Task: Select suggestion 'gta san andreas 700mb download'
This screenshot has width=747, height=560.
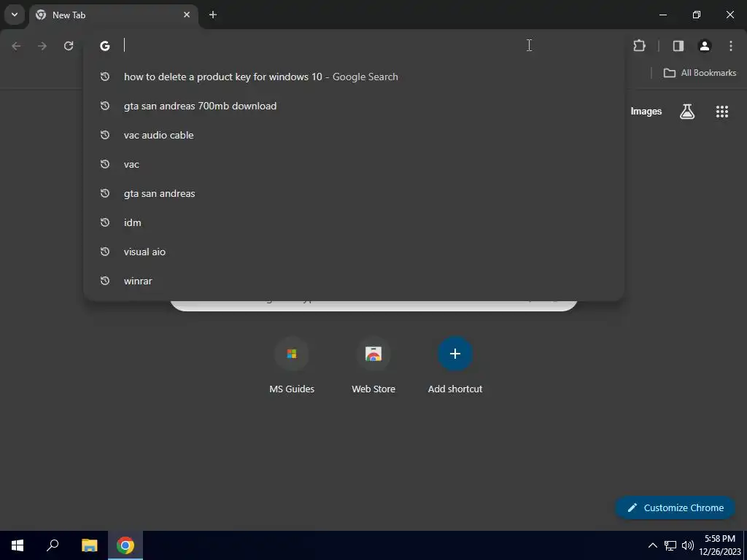Action: click(x=354, y=106)
